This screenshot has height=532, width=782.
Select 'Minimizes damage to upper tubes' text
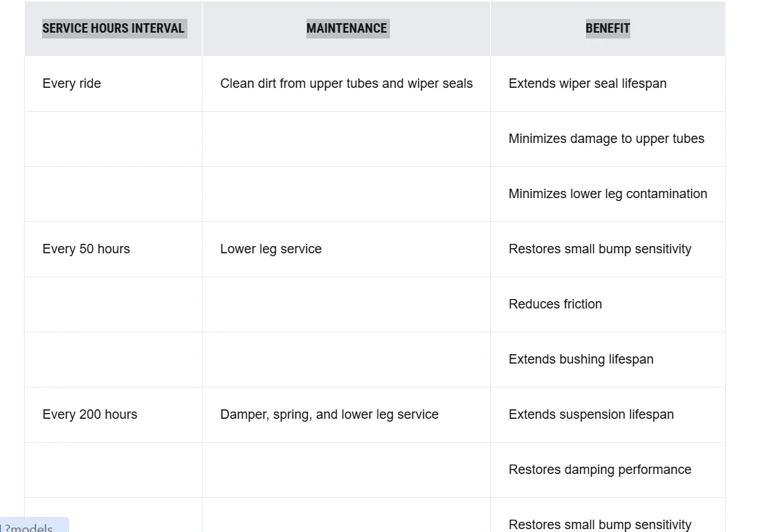(x=606, y=139)
